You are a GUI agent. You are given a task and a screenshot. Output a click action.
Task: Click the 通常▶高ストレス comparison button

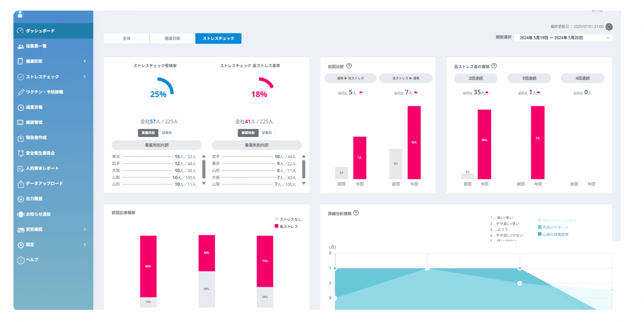(x=350, y=78)
